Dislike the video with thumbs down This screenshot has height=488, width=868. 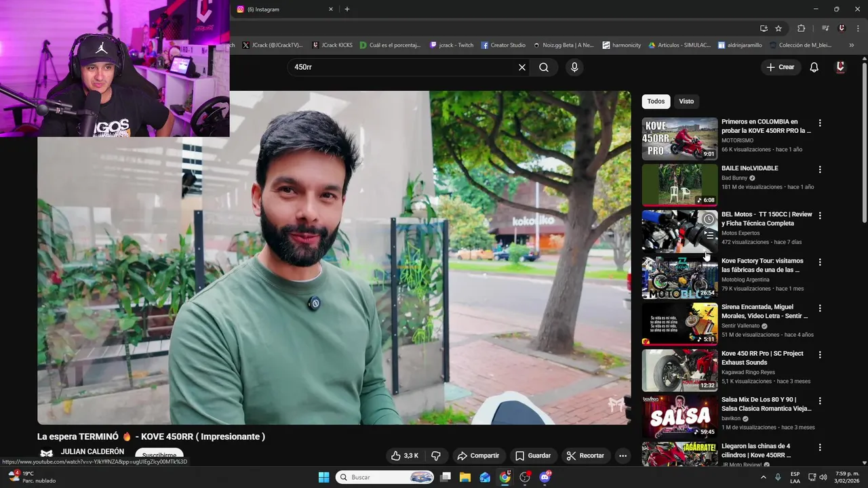point(436,455)
